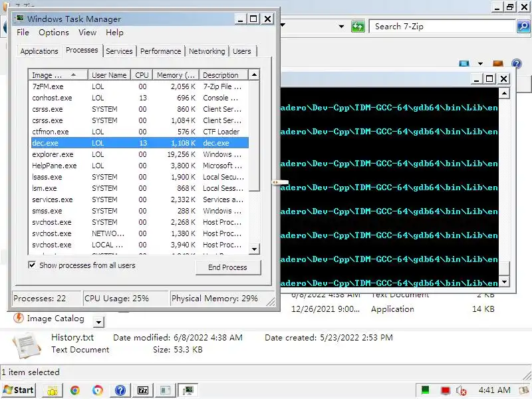
Task: Click the History.txt document thumbnail
Action: (x=27, y=344)
